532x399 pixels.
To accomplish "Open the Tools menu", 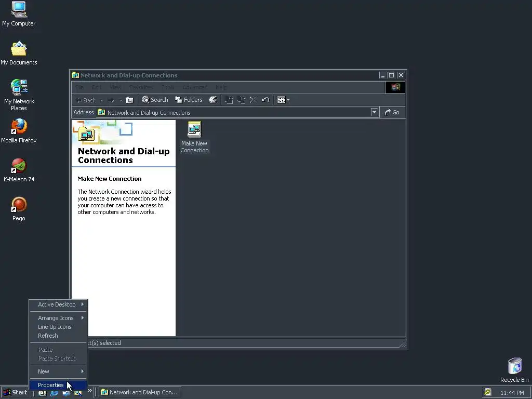I will pos(168,87).
